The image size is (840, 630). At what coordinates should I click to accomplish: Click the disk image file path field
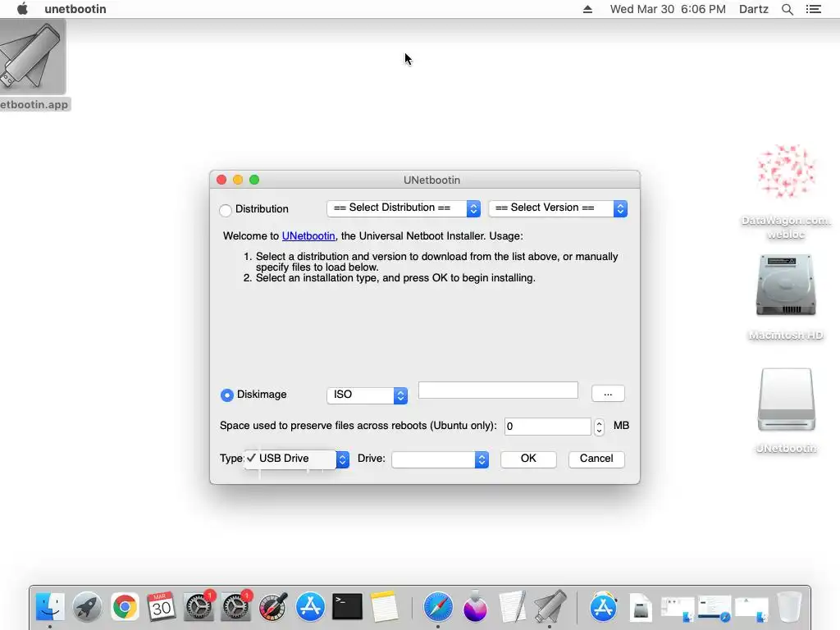(498, 390)
